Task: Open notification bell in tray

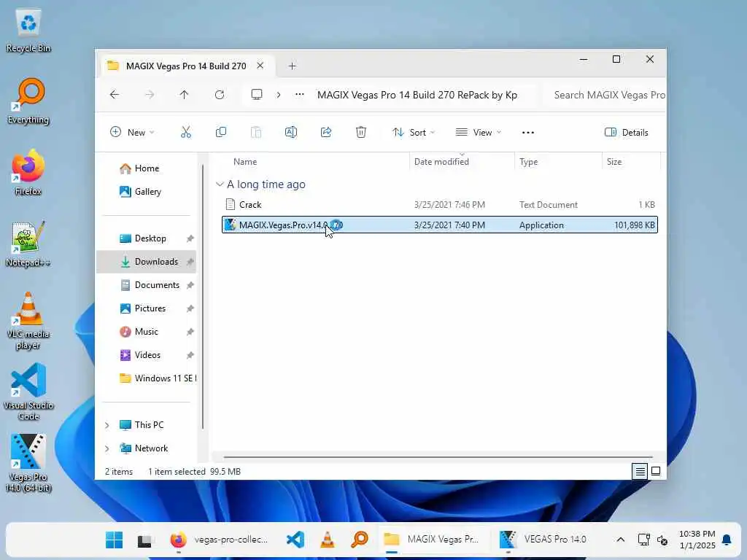Action: click(x=727, y=540)
